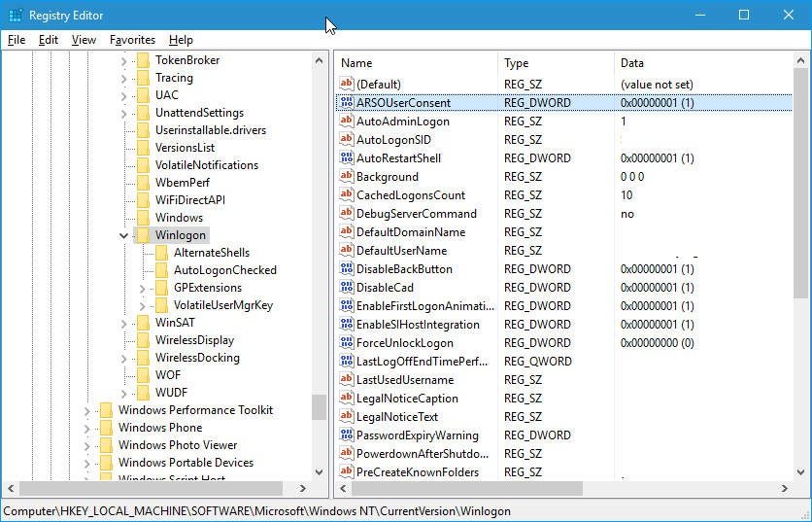The image size is (812, 522).
Task: Click the icon of EnableSIHostIntegration
Action: point(347,325)
